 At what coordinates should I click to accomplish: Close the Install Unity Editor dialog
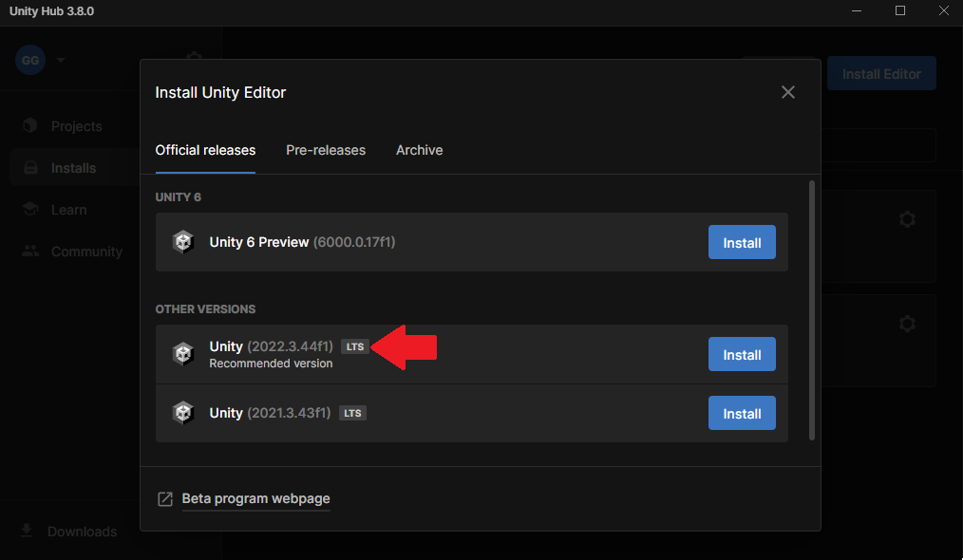click(x=788, y=92)
